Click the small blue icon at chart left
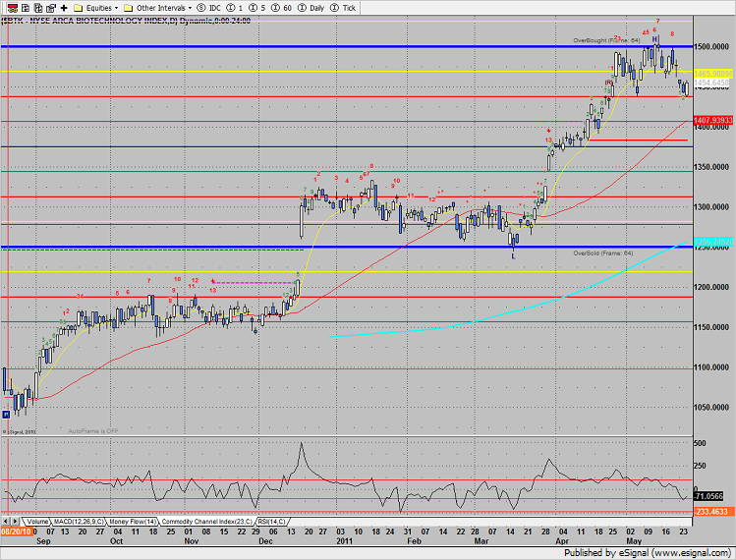This screenshot has height=560, width=736. coord(6,415)
